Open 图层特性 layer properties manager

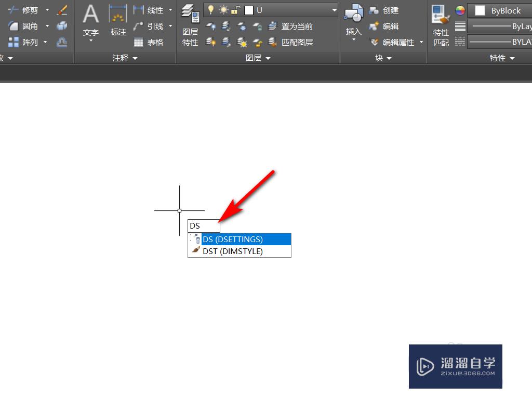coord(190,25)
